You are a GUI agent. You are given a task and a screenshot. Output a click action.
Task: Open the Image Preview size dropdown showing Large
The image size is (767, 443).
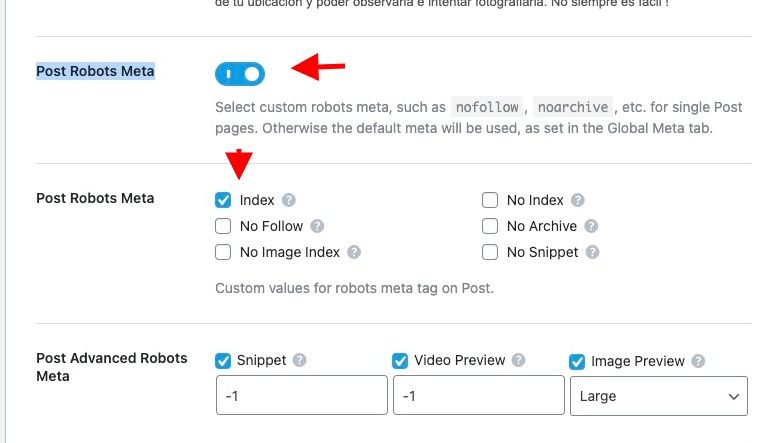(658, 396)
